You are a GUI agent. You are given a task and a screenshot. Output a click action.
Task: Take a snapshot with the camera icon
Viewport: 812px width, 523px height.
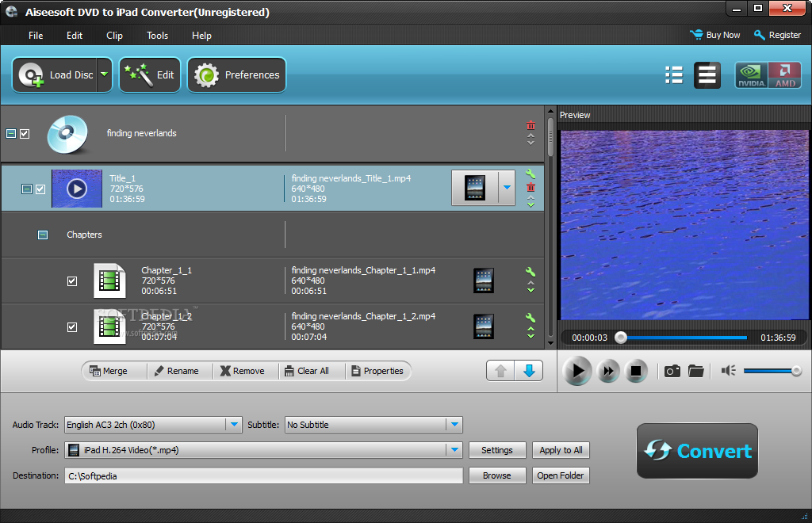coord(672,371)
